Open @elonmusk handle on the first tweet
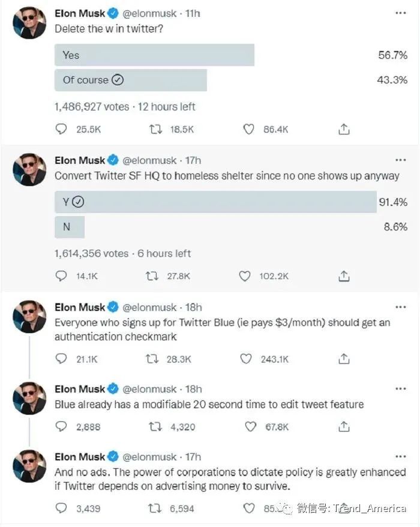Image resolution: width=420 pixels, height=527 pixels. tap(149, 13)
